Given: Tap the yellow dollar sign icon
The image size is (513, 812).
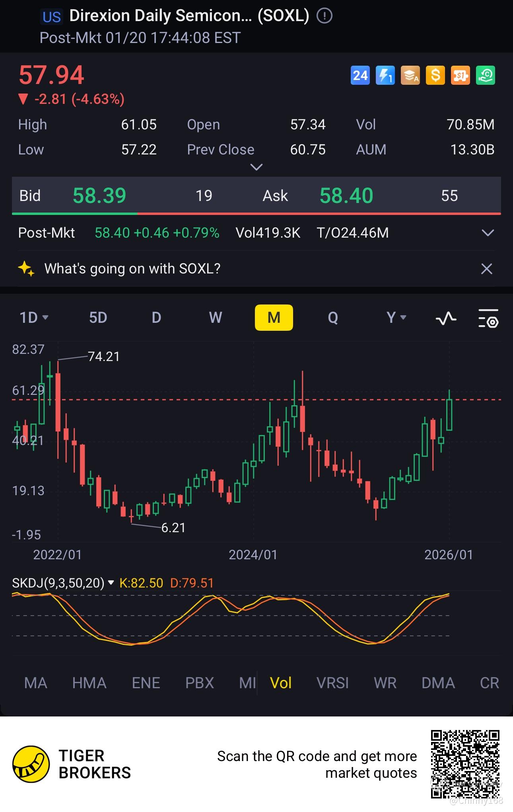Looking at the screenshot, I should click(x=435, y=75).
